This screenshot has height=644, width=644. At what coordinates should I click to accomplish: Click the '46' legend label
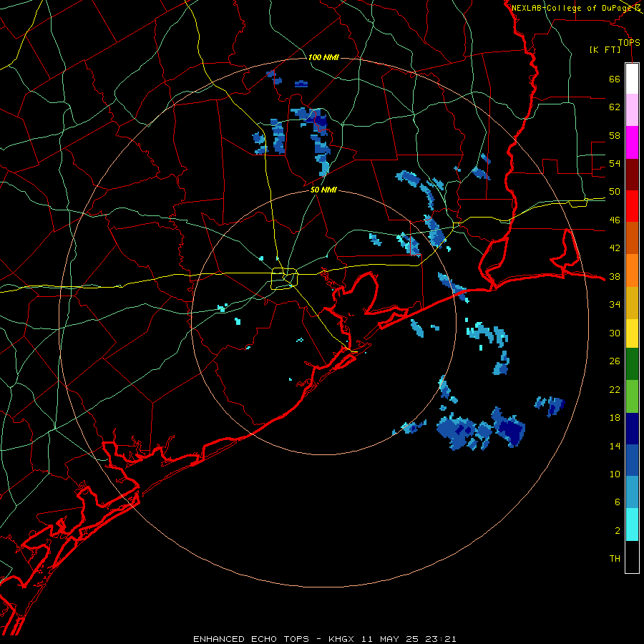(x=615, y=220)
